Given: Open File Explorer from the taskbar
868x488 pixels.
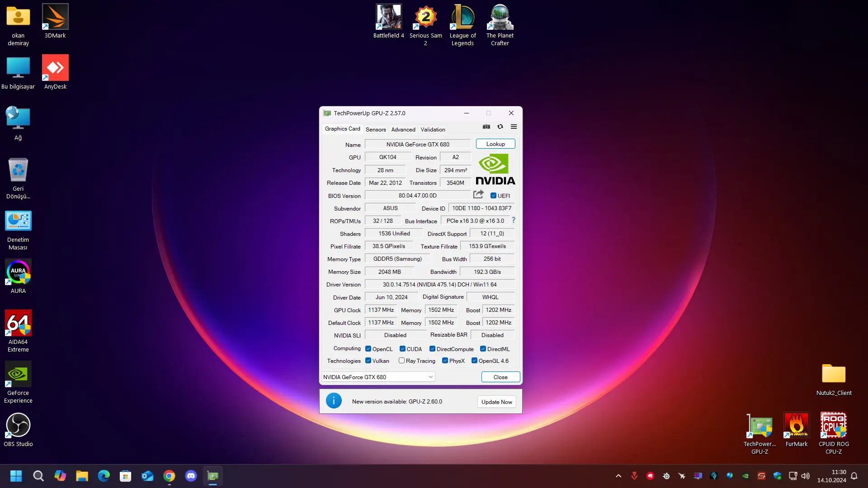Looking at the screenshot, I should [x=82, y=476].
